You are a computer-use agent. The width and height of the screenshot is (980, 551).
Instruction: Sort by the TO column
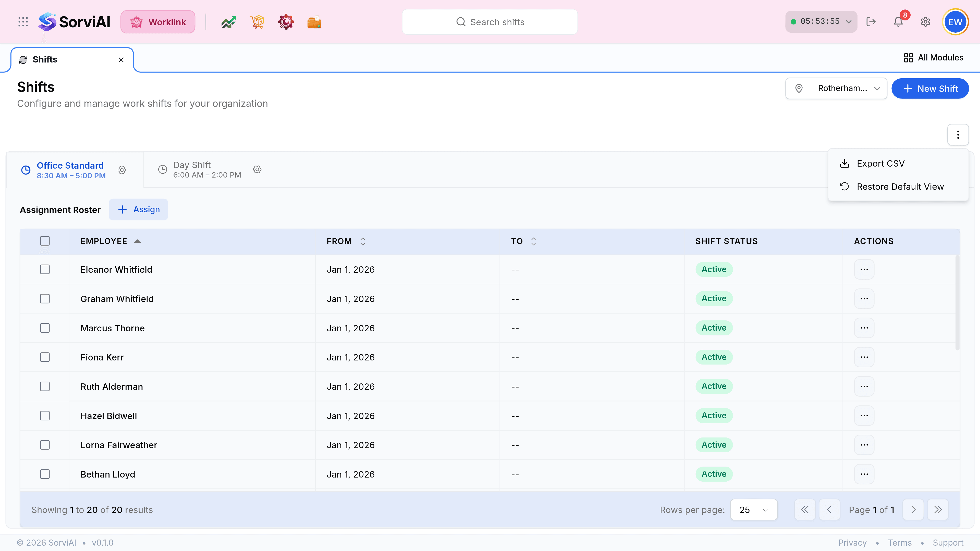pyautogui.click(x=523, y=241)
